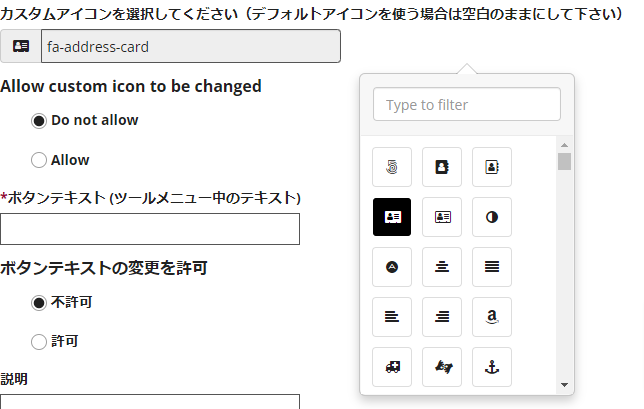
Task: Choose the adjust half-circle icon
Action: [492, 217]
